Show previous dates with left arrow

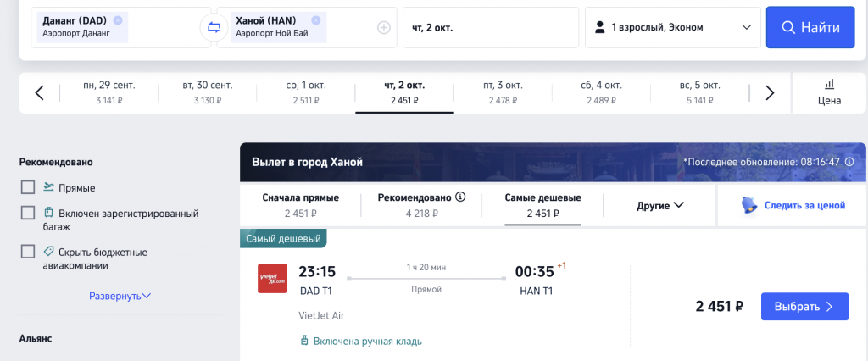(x=39, y=92)
